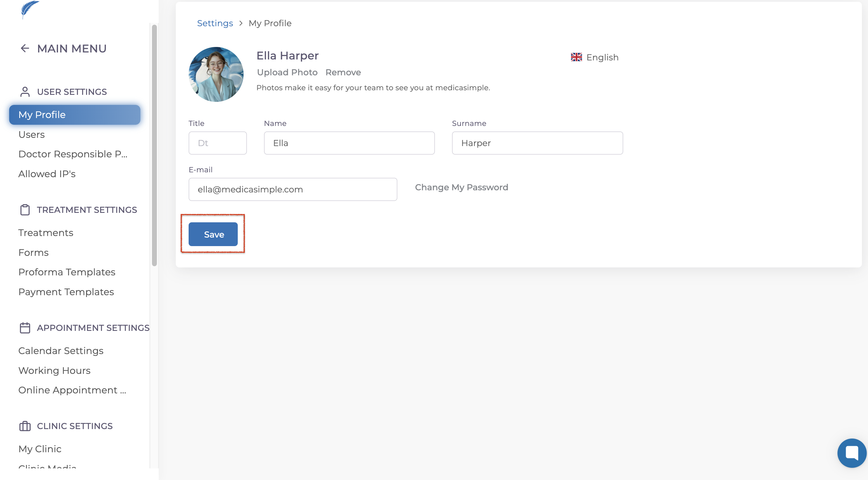Open Working Hours settings

54,370
